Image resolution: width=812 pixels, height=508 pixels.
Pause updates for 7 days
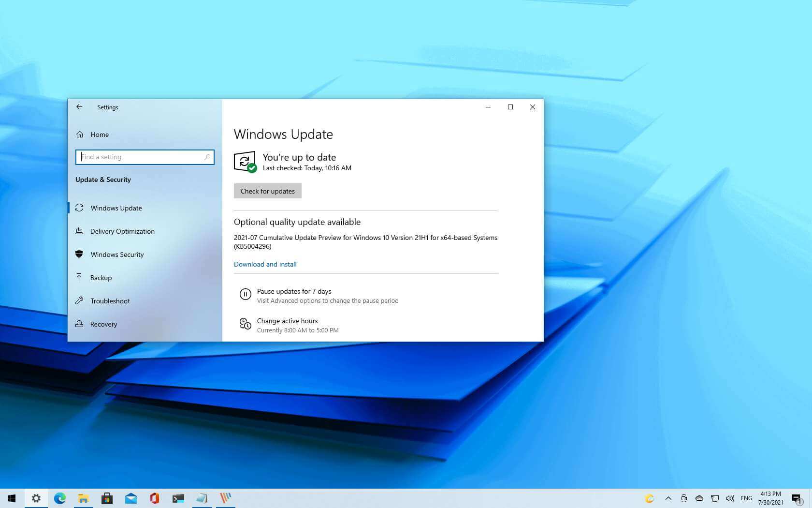click(294, 291)
